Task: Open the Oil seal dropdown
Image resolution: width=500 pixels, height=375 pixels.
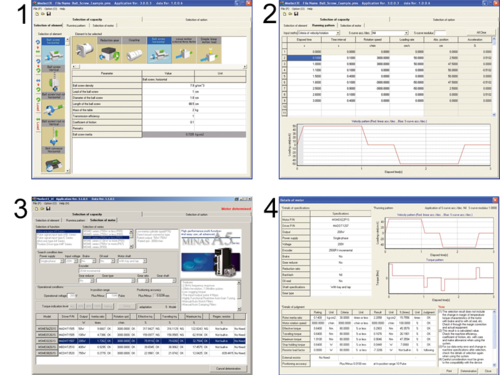Action: [112, 261]
